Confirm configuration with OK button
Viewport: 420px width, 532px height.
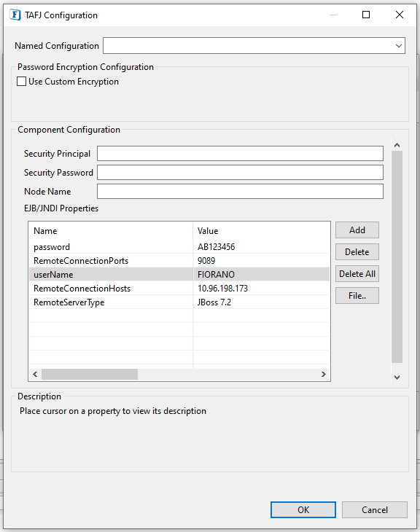[303, 510]
